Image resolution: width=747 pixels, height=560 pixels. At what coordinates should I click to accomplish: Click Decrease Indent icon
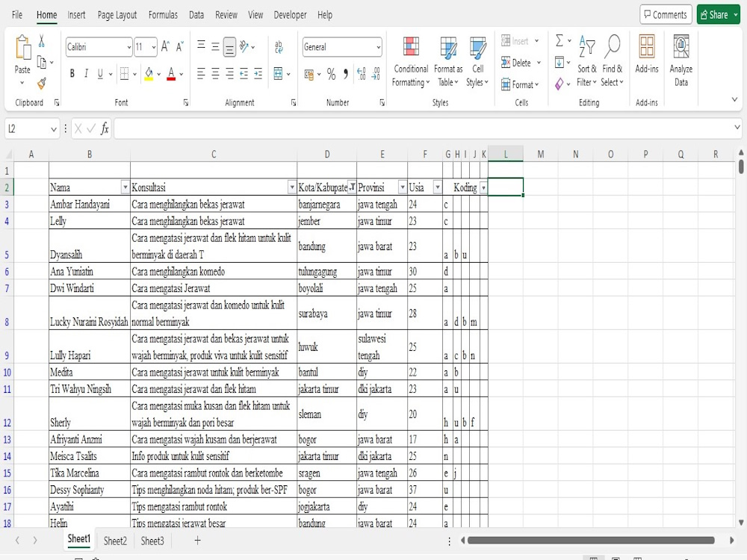click(244, 73)
